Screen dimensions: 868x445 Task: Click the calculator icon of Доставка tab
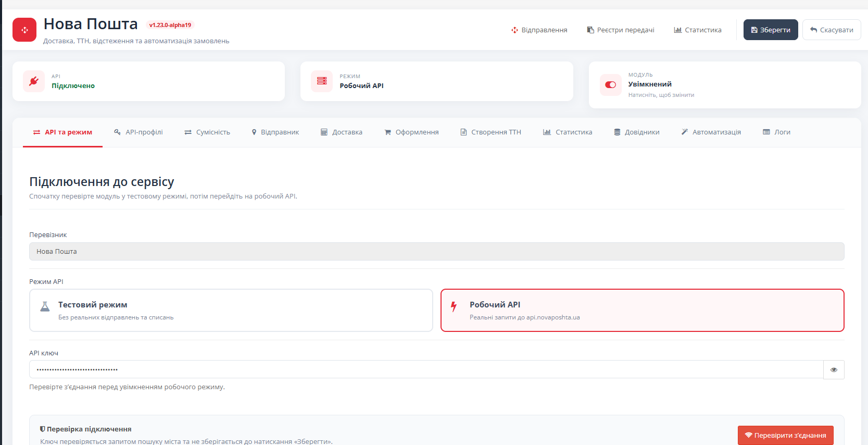pyautogui.click(x=324, y=132)
